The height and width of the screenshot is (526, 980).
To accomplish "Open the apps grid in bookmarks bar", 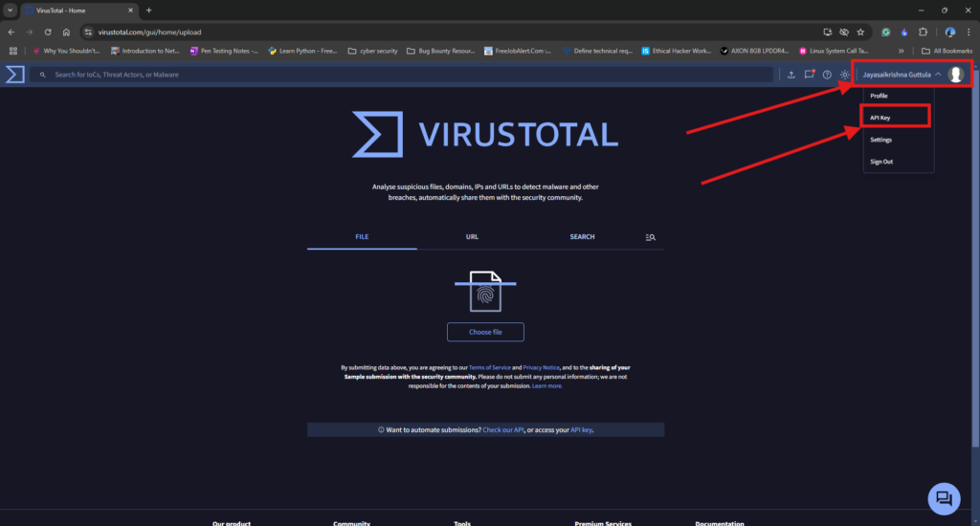I will point(13,51).
